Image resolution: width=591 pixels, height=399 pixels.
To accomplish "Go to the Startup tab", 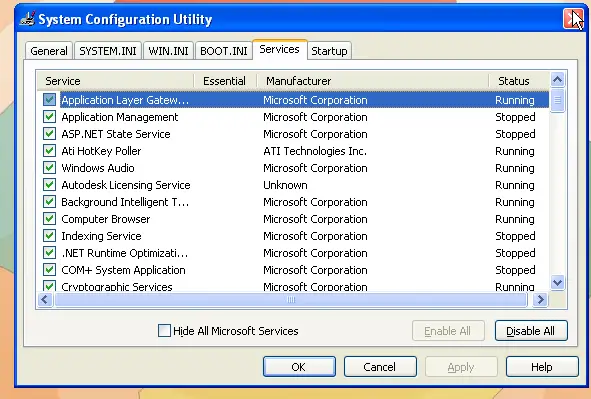I will pos(329,51).
